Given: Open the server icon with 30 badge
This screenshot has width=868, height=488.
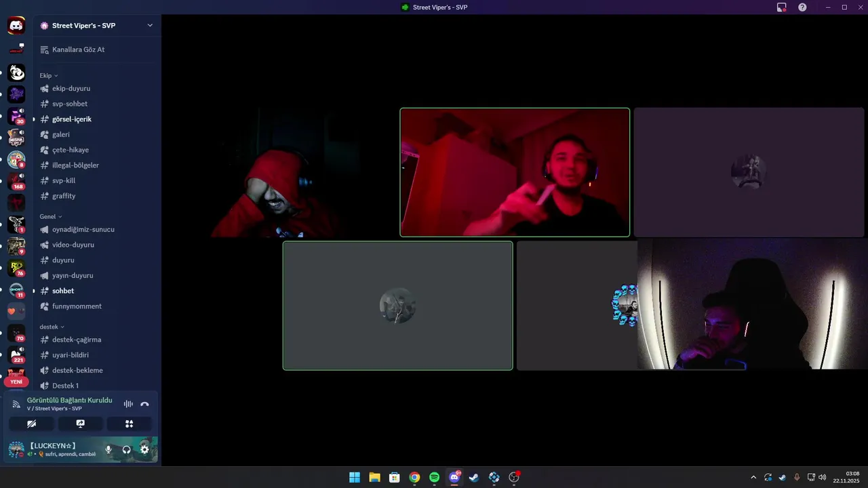Looking at the screenshot, I should 16,116.
